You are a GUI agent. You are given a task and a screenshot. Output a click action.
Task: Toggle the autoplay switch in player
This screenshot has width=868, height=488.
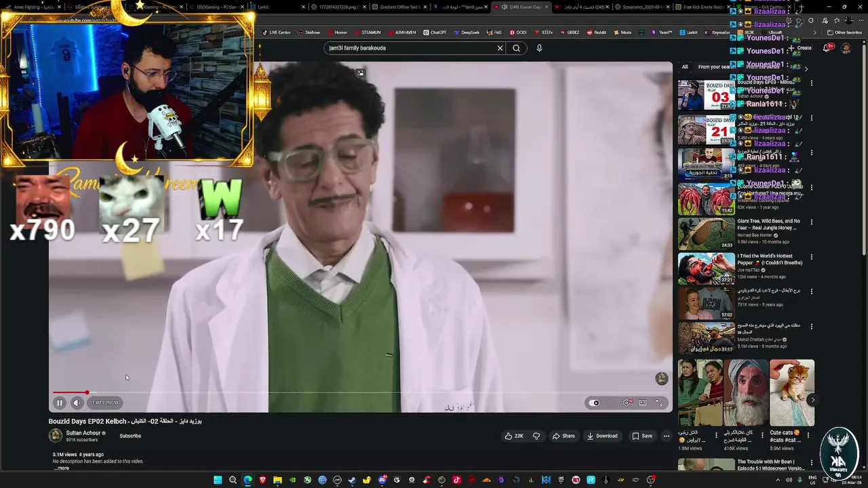pyautogui.click(x=595, y=403)
